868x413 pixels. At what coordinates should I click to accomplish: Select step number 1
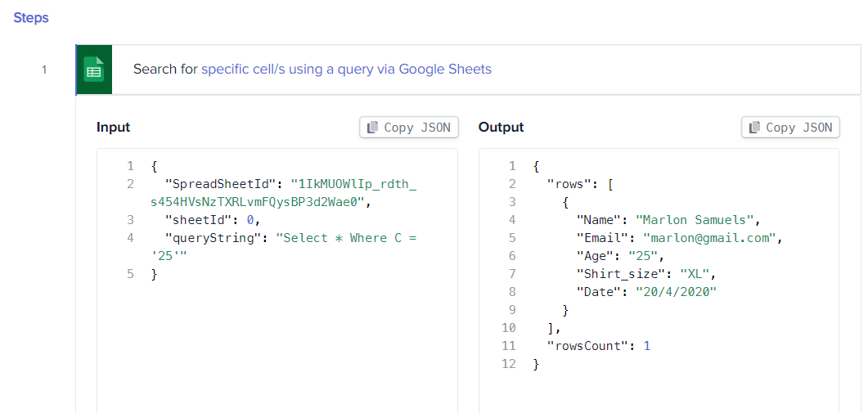(44, 70)
